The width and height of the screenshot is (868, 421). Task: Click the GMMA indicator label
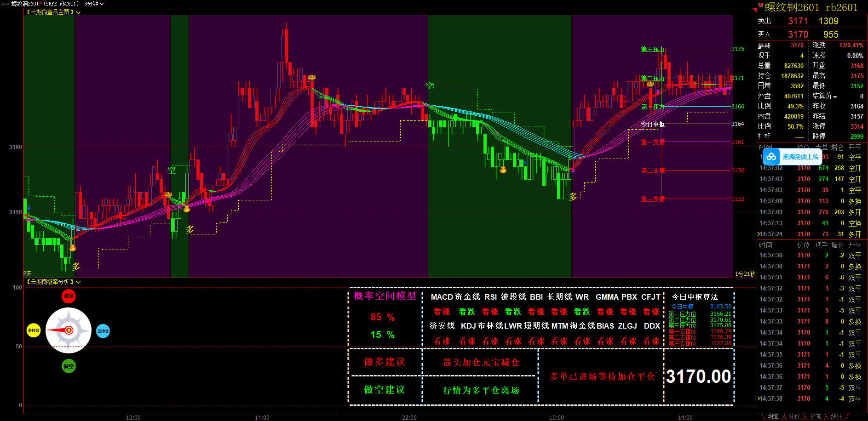pos(607,297)
